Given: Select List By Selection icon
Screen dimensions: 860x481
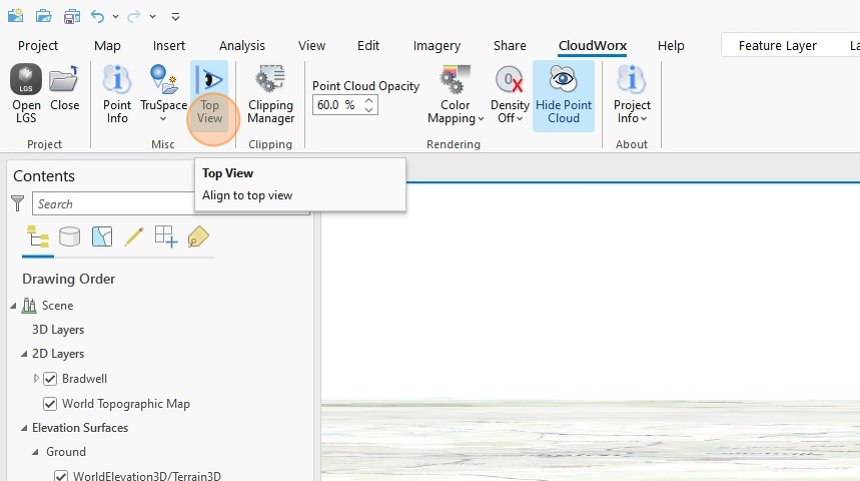Looking at the screenshot, I should tap(102, 237).
